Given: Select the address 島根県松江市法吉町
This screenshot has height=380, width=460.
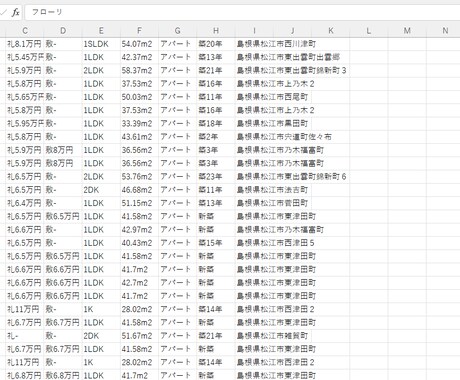Looking at the screenshot, I should point(272,190).
